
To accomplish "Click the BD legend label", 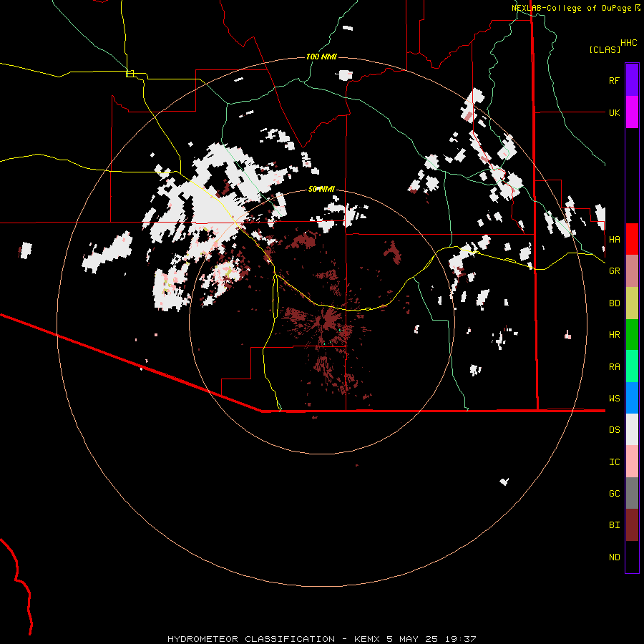I will 614,303.
